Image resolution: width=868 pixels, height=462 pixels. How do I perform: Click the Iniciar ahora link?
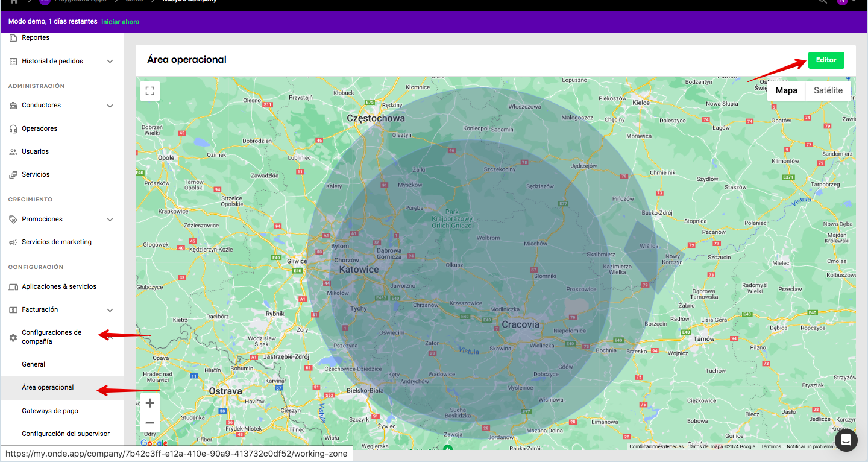[120, 22]
